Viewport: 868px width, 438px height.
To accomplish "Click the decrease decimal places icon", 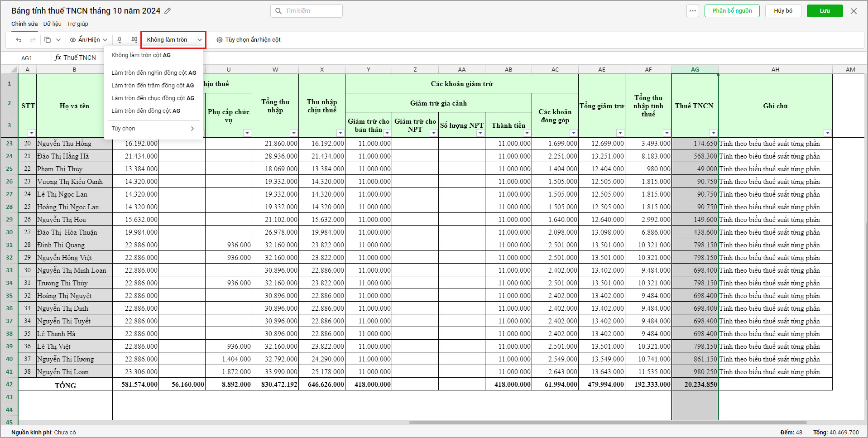I will 120,40.
